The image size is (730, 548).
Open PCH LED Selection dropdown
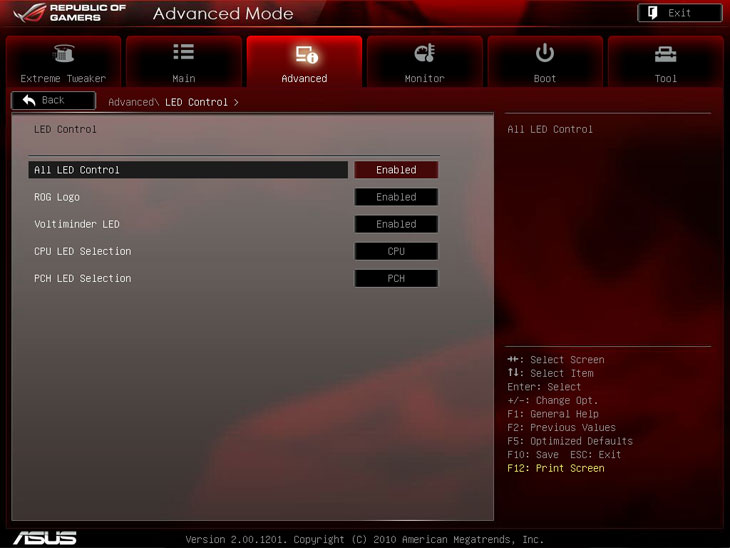coord(396,278)
